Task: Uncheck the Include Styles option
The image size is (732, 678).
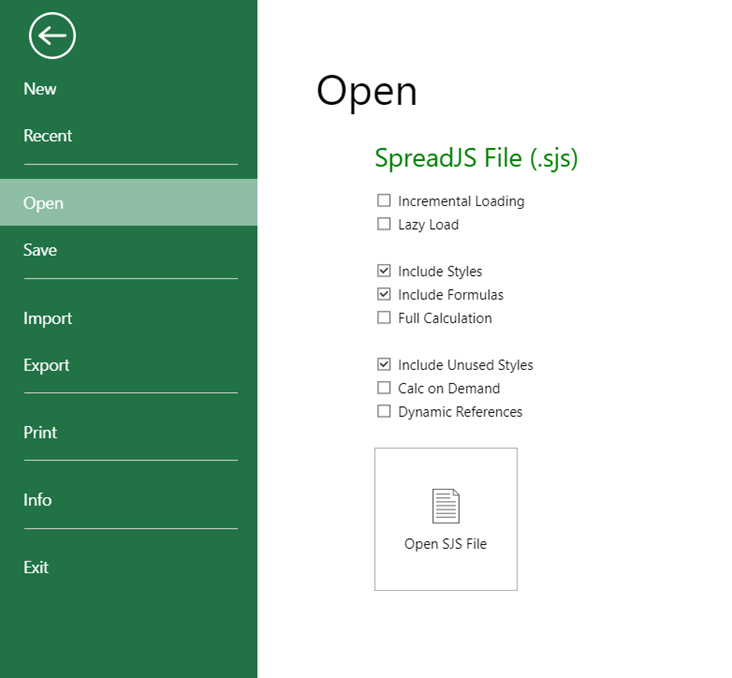Action: tap(384, 271)
